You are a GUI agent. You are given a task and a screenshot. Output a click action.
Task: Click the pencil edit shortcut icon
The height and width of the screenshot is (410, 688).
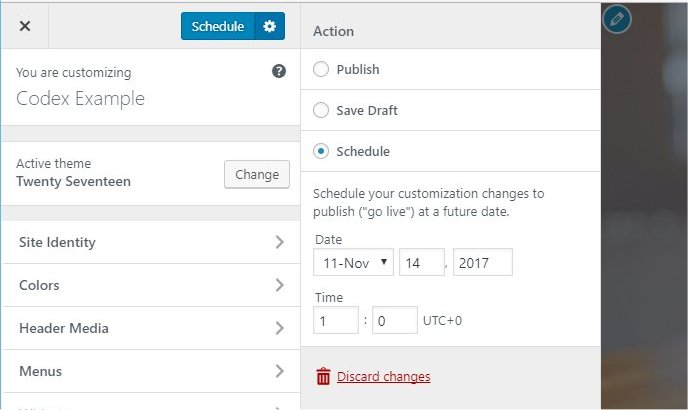click(x=617, y=18)
